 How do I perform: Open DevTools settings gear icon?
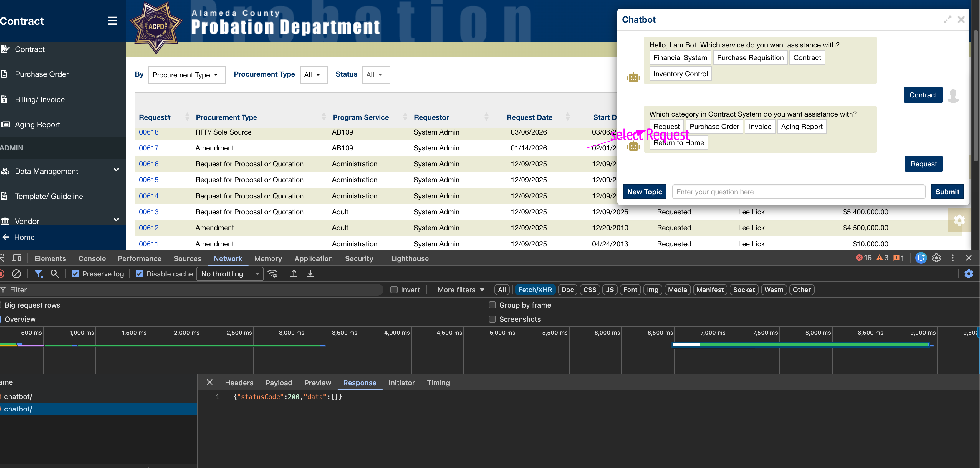coord(936,258)
